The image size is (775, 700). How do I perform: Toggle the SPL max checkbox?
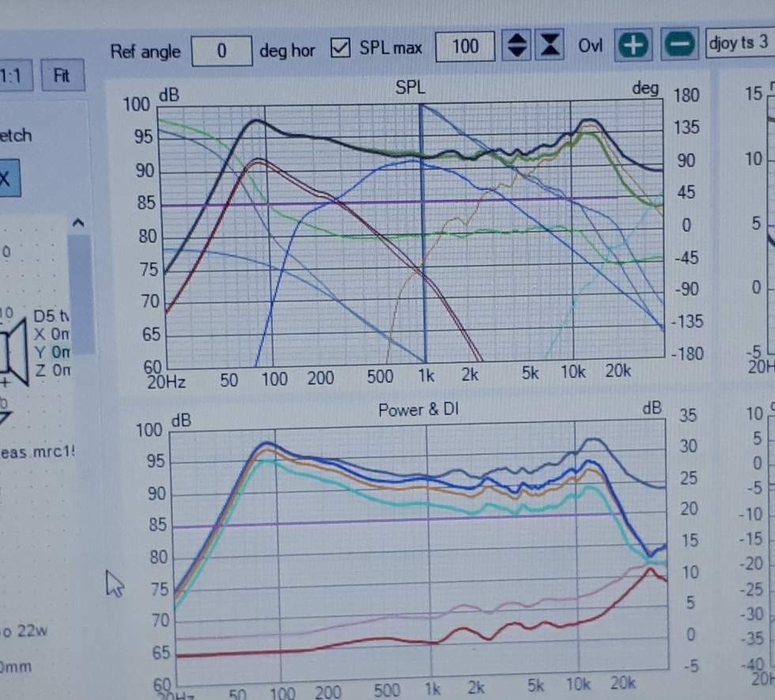click(340, 48)
